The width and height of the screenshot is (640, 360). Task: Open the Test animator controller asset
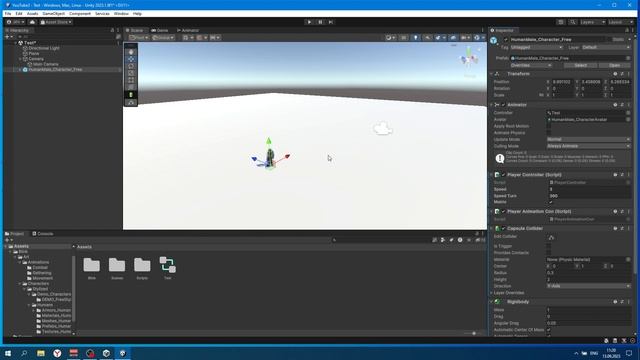tap(167, 268)
